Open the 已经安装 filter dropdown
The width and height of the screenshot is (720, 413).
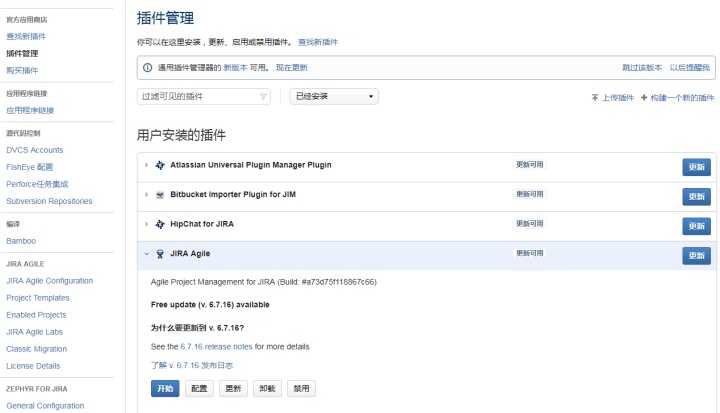click(x=334, y=96)
